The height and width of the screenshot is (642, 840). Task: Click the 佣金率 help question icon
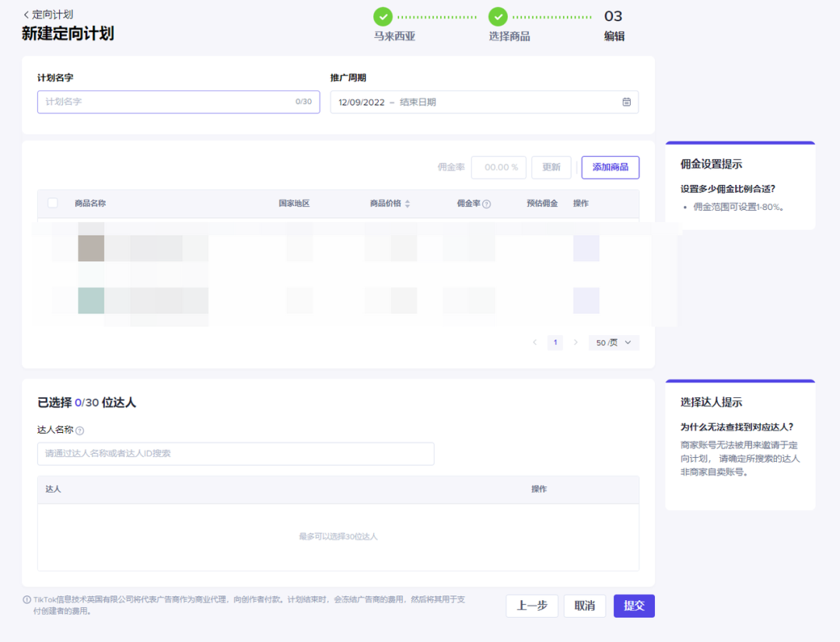[x=487, y=204]
